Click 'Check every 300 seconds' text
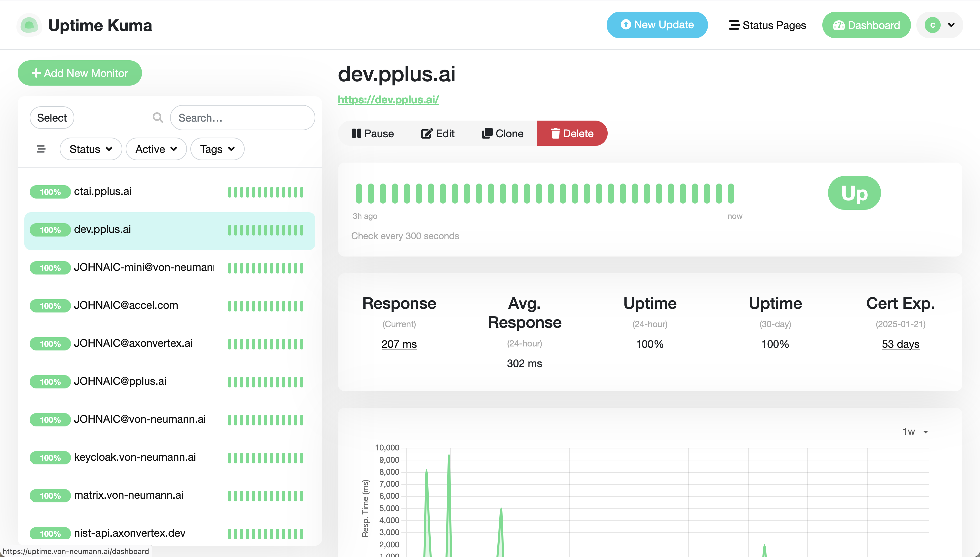 (x=405, y=236)
